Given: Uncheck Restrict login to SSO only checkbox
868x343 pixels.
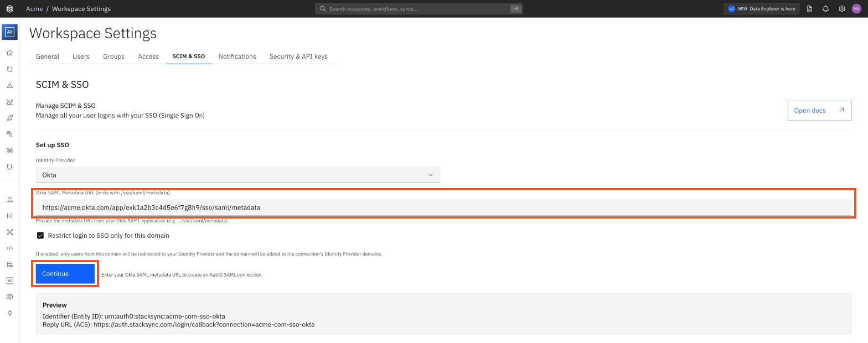Looking at the screenshot, I should coord(40,236).
